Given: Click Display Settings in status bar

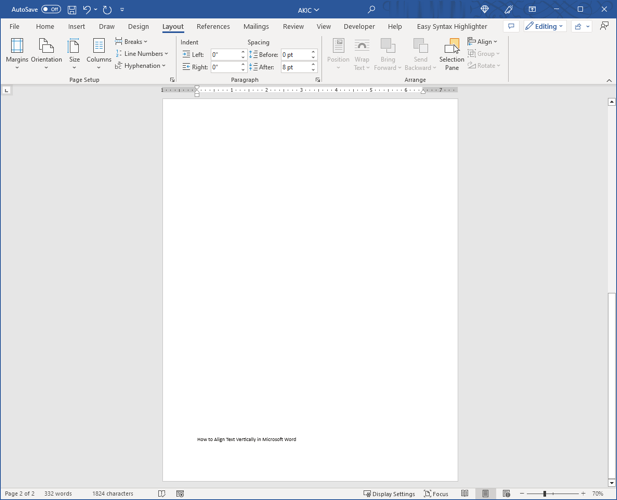Looking at the screenshot, I should [x=389, y=494].
